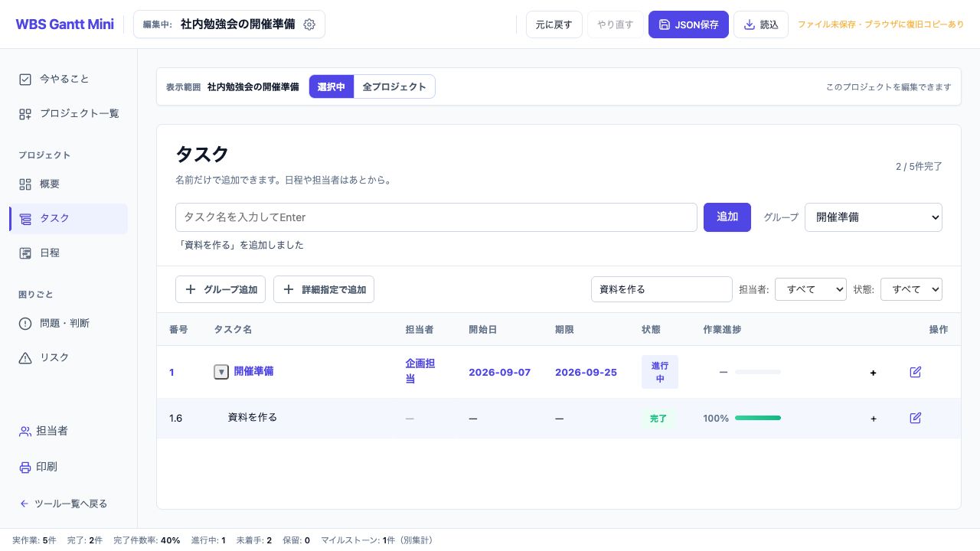980x551 pixels.
Task: Click the 開催準備 group name
Action: (253, 371)
